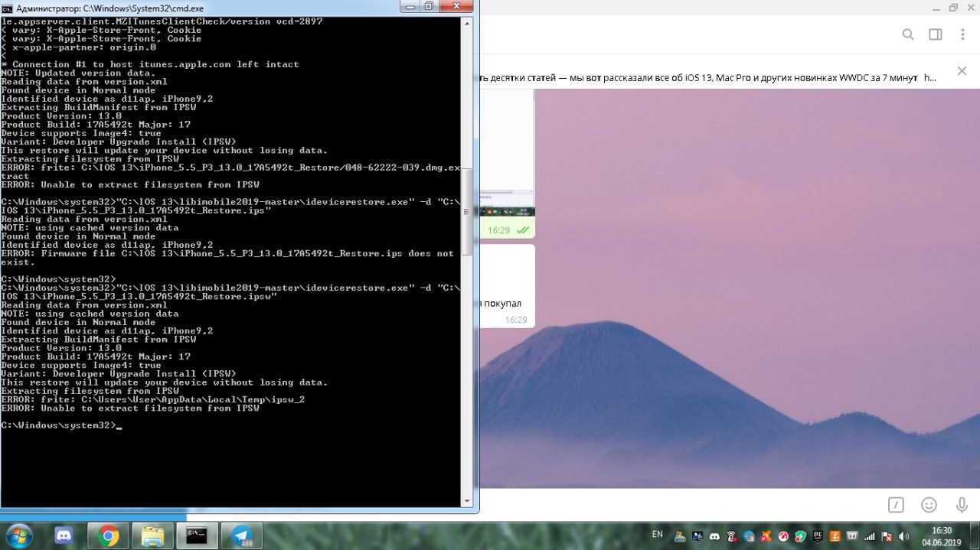The width and height of the screenshot is (980, 550).
Task: Open the Windows Start menu
Action: (18, 535)
